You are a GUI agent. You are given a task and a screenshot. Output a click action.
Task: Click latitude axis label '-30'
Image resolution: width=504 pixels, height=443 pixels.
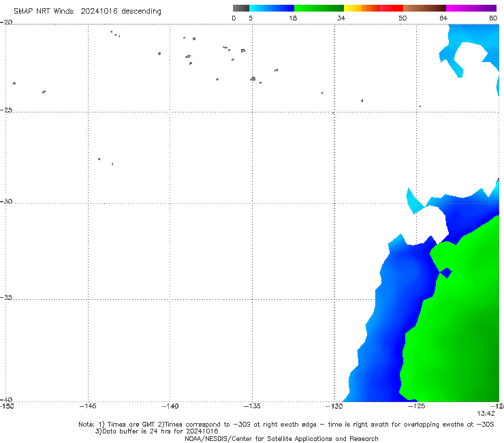pos(6,201)
